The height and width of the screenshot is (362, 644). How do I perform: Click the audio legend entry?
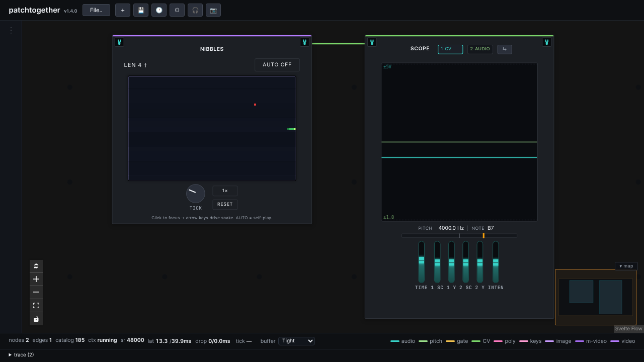coord(403,341)
